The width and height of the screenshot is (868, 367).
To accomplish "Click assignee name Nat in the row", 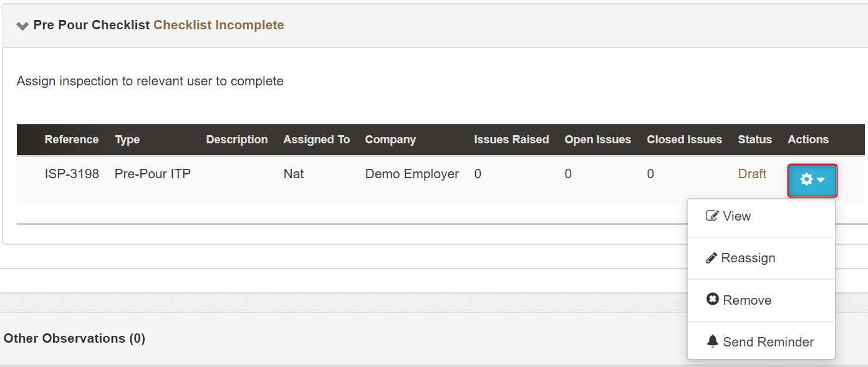I will [294, 174].
